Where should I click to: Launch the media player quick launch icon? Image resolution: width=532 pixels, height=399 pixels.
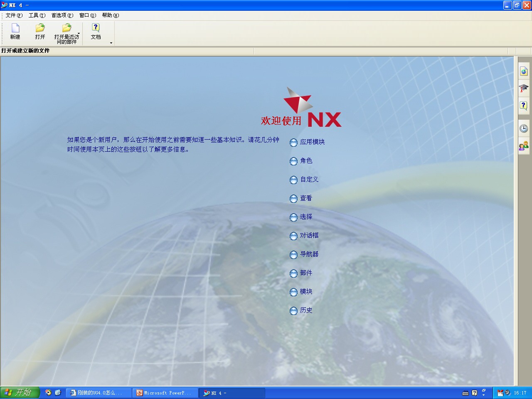49,392
